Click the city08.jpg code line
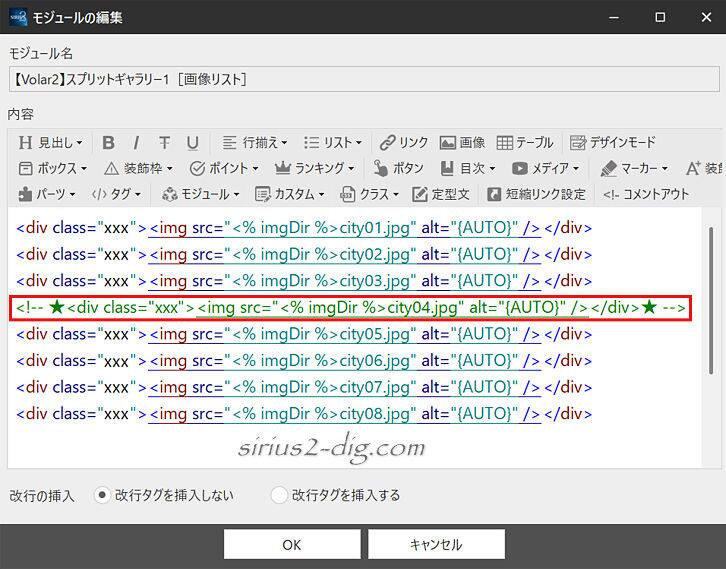 pyautogui.click(x=304, y=413)
